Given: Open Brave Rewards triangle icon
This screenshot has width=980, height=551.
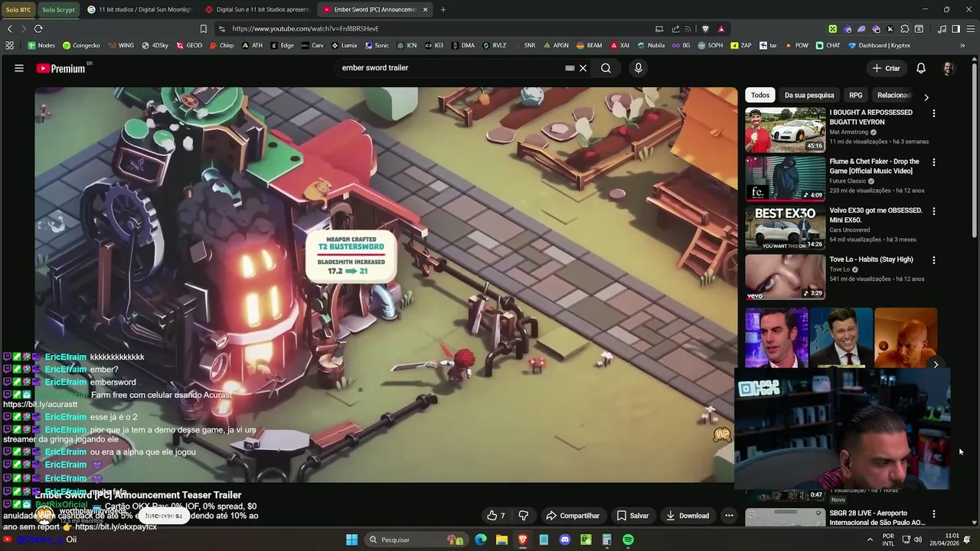Looking at the screenshot, I should (721, 28).
